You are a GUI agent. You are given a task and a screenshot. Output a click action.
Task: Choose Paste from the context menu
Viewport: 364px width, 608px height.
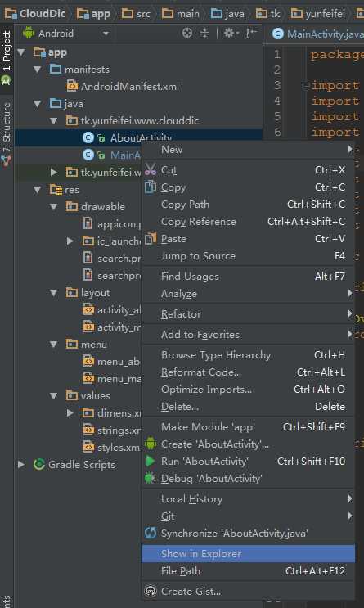coord(248,239)
